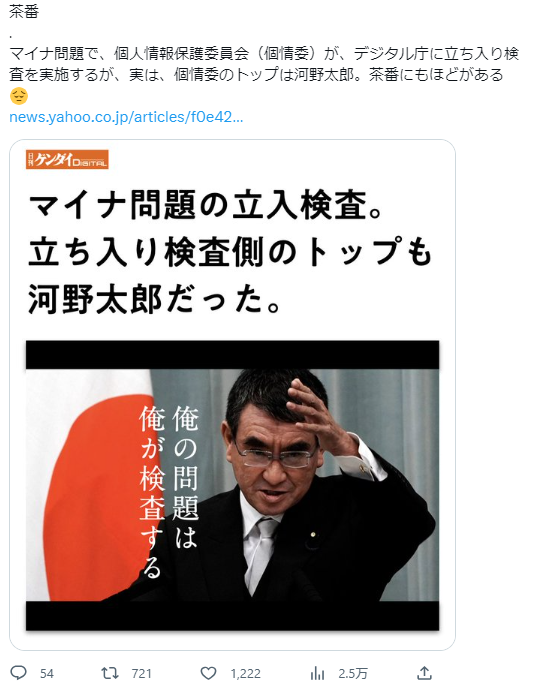Like the tweet with the heart icon
The width and height of the screenshot is (535, 686).
209,673
